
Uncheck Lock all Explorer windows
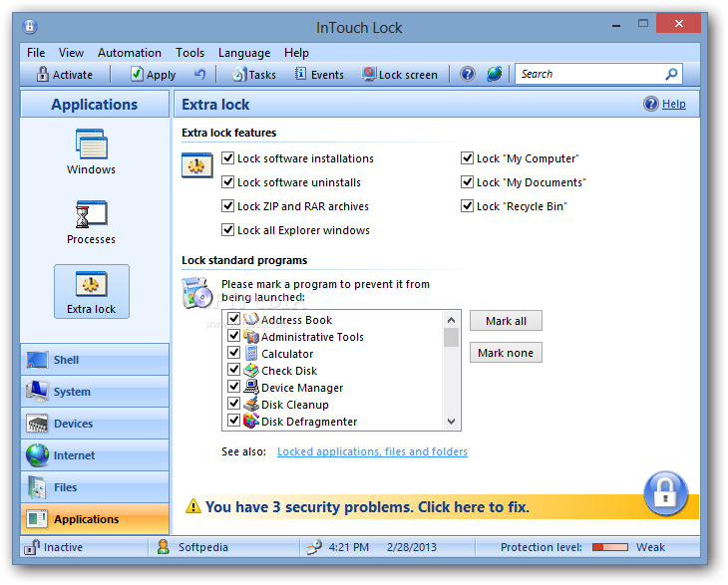coord(227,229)
